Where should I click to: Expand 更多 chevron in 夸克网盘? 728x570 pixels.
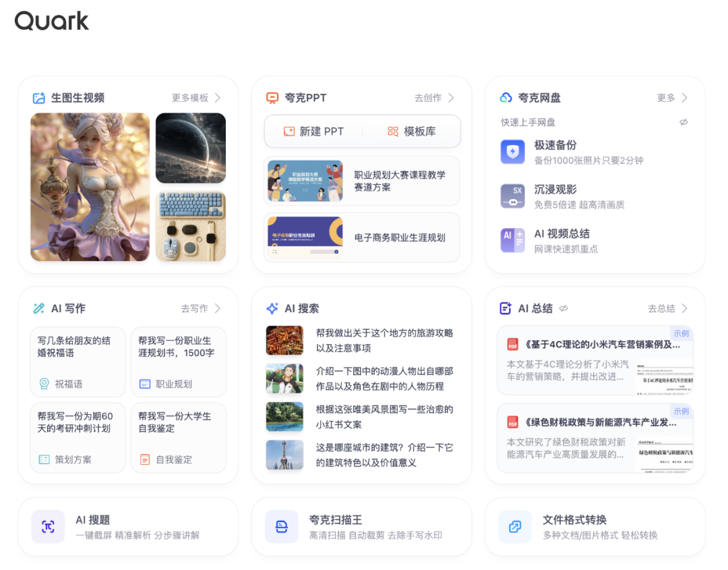coord(684,98)
